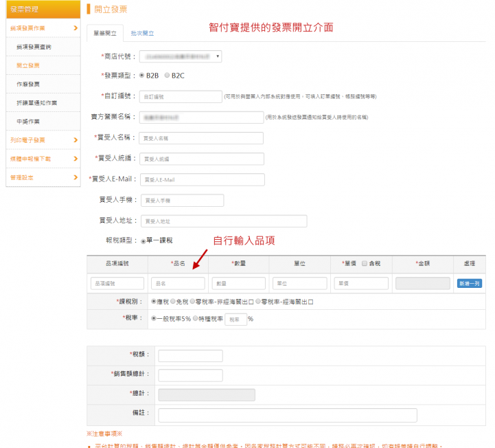
Task: Click the 開立發票 page title
Action: click(x=111, y=10)
